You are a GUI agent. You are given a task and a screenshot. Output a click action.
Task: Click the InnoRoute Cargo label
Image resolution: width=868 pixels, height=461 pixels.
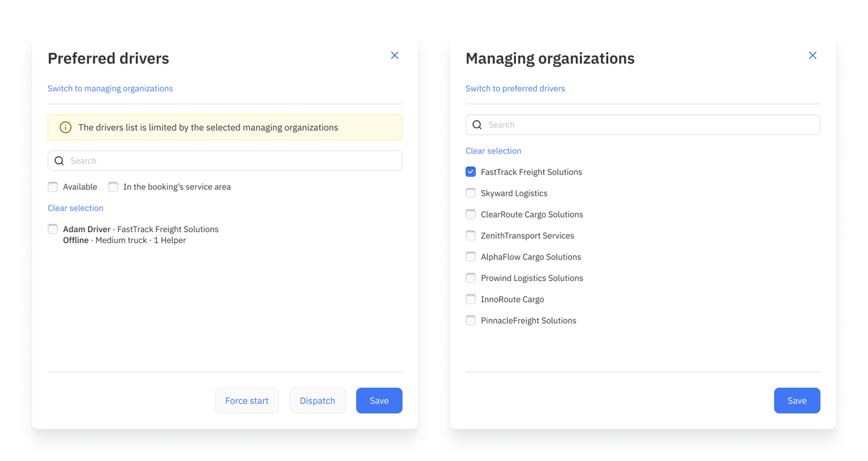(512, 299)
